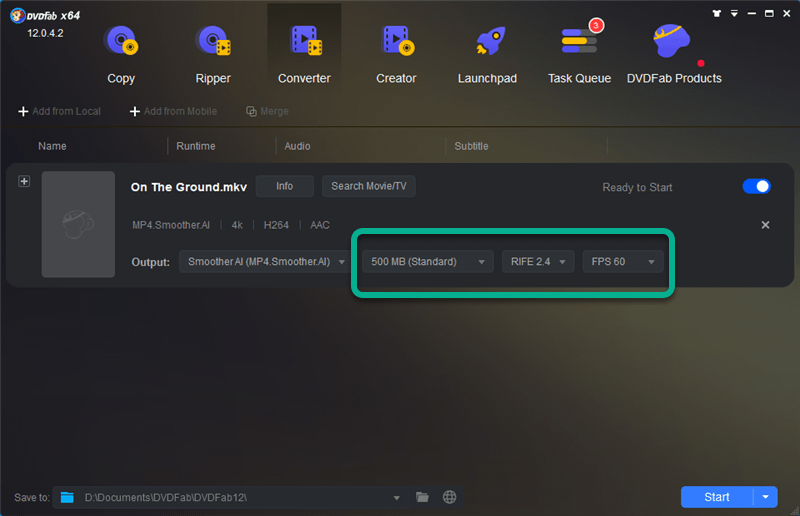The width and height of the screenshot is (800, 516).
Task: Click the globe icon beside save path
Action: click(449, 497)
